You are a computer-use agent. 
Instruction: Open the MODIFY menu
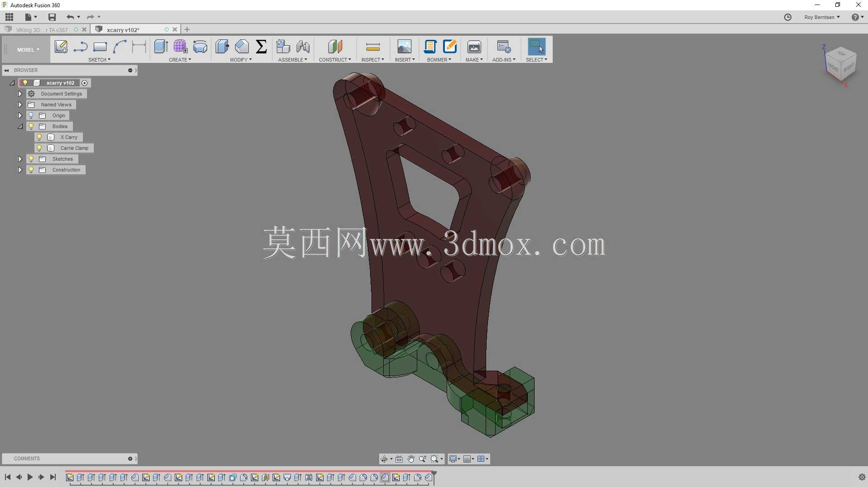tap(241, 60)
